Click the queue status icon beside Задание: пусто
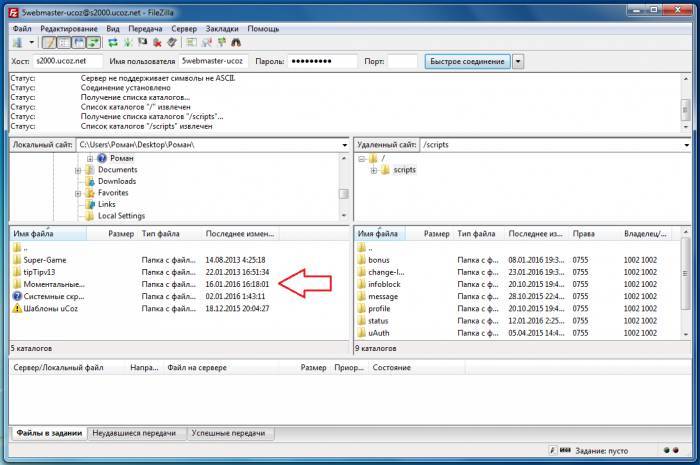Screen dimensions: 700x465 (x=565, y=450)
